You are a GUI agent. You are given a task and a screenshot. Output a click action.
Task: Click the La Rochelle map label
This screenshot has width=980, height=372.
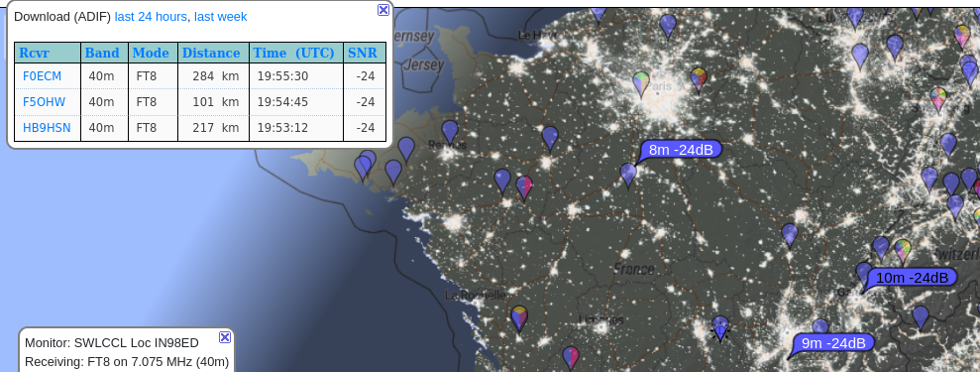point(476,295)
